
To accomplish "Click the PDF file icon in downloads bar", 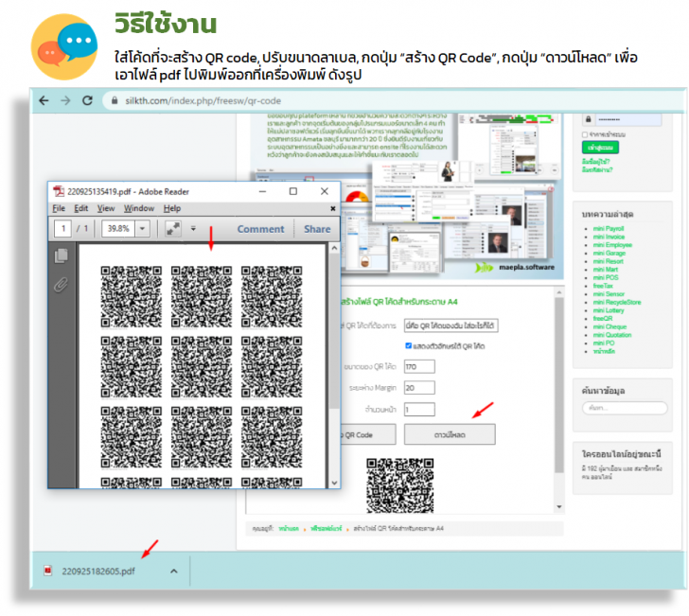I will click(48, 571).
